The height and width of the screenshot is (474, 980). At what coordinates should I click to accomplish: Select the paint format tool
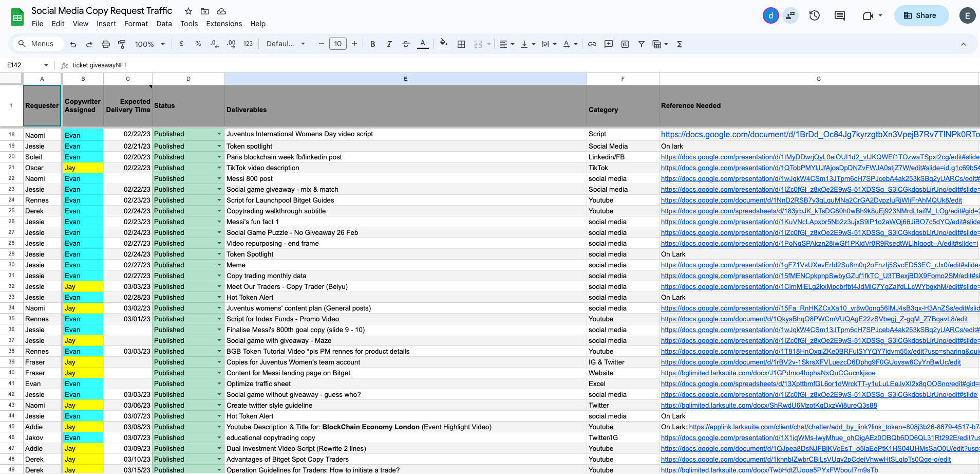coord(122,44)
